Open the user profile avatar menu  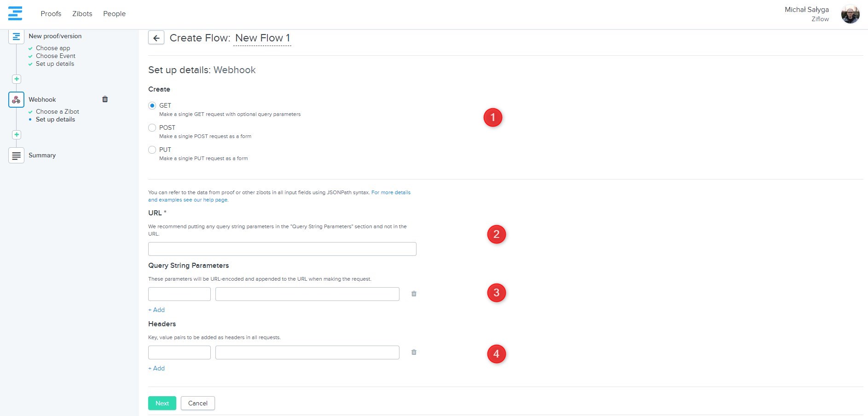(x=850, y=14)
